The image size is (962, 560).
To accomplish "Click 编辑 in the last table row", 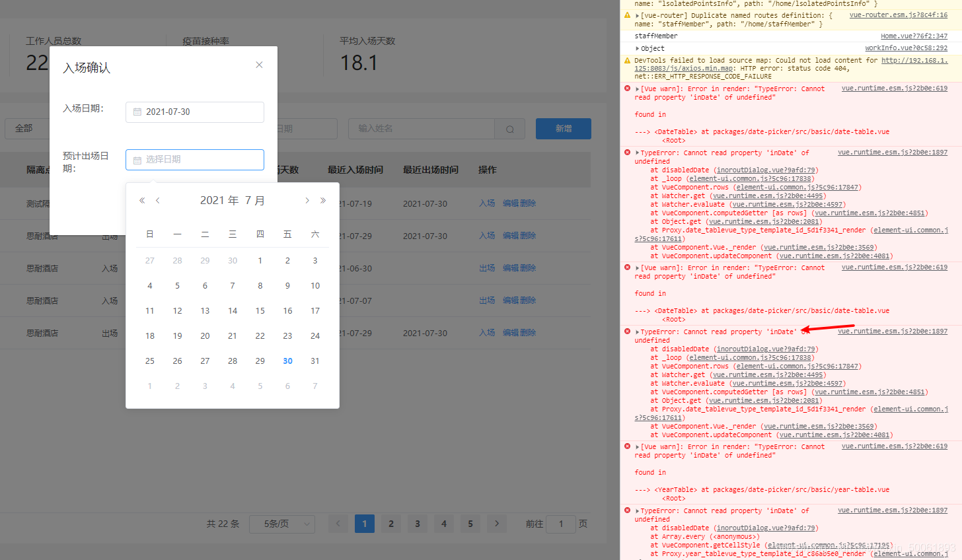I will coord(511,333).
